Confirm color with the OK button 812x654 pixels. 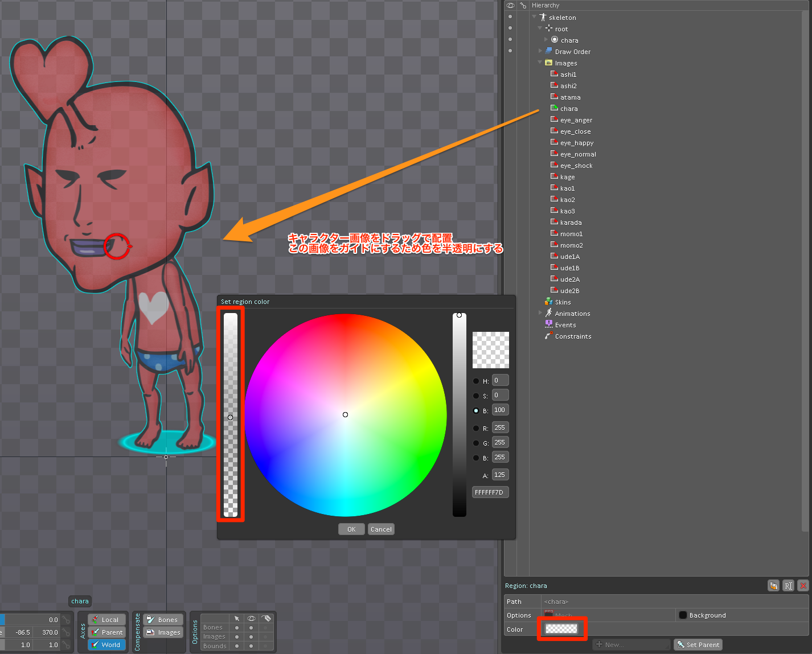[351, 529]
